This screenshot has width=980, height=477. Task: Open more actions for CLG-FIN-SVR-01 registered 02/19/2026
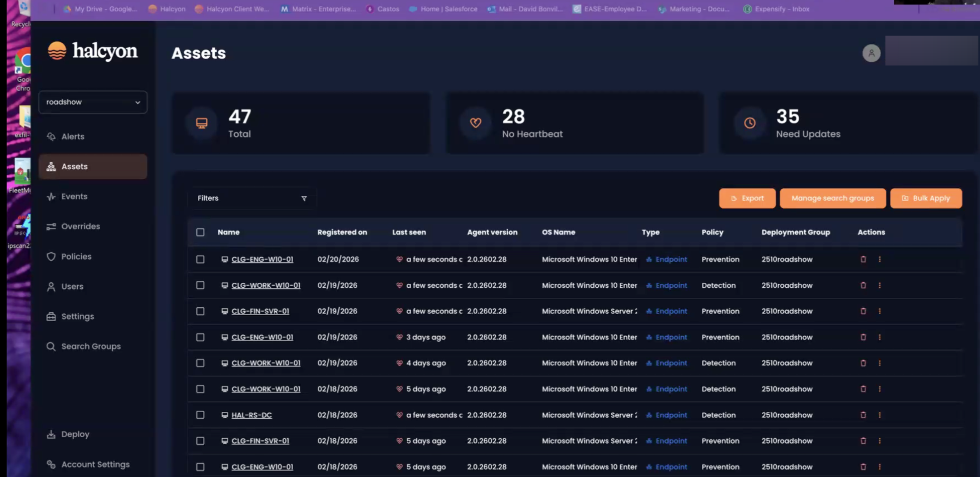point(880,311)
